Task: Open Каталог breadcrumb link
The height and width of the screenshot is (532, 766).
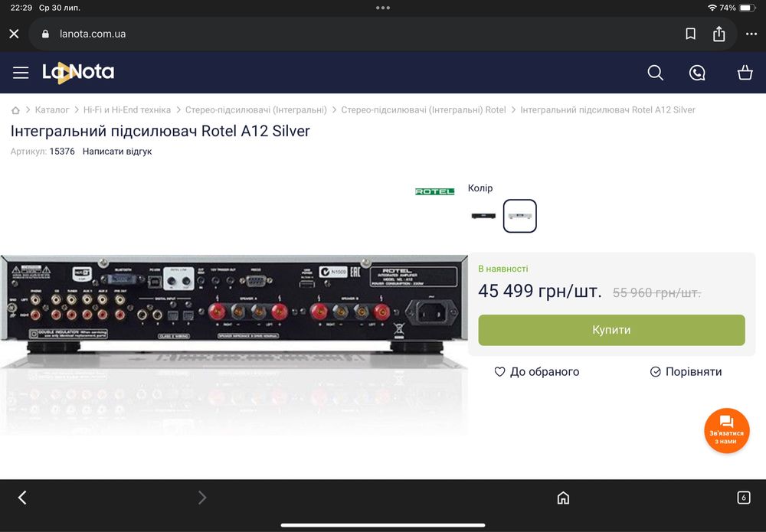Action: (52, 109)
